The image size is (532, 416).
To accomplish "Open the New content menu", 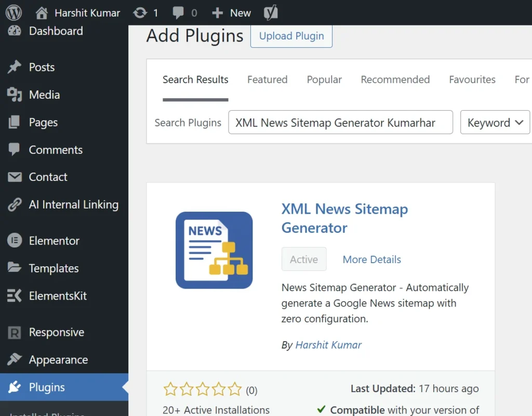I will click(232, 12).
